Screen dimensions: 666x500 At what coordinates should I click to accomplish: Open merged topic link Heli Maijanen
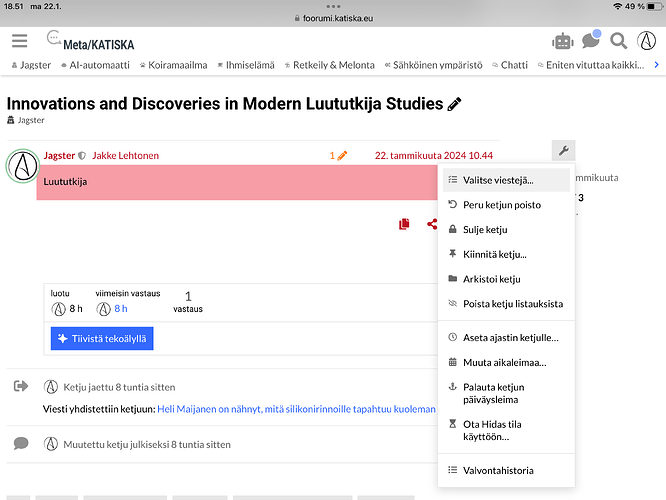[296, 409]
